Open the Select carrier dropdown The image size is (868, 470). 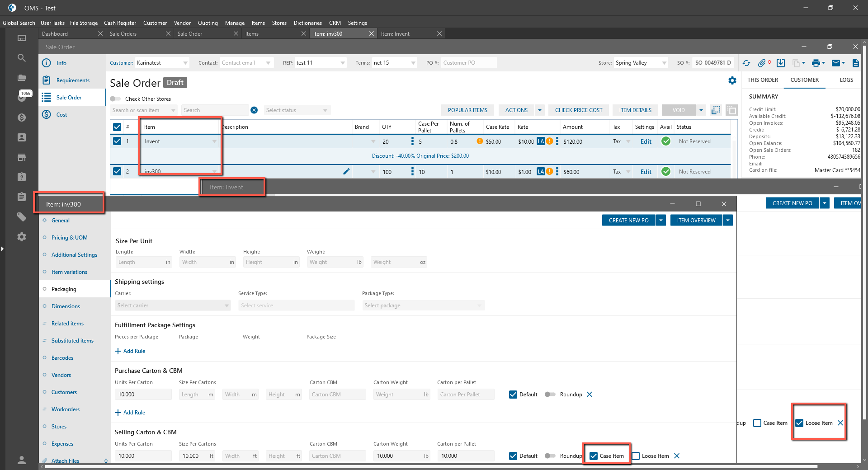[x=173, y=305]
